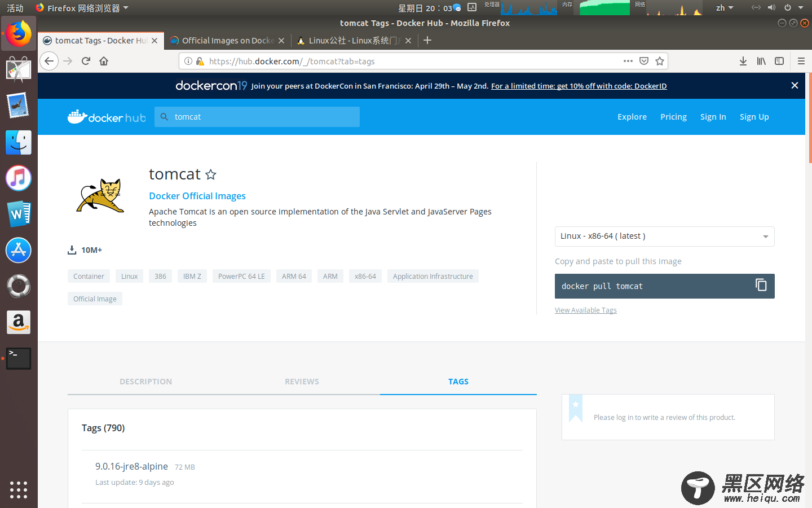812x508 pixels.
Task: Reload the current page
Action: (x=86, y=61)
